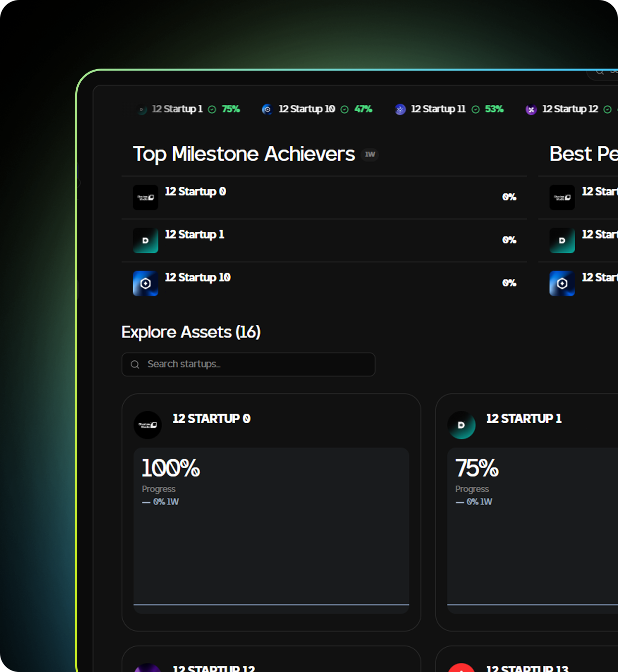Click the purple 12 Startup 12 ticker logo

[x=531, y=109]
